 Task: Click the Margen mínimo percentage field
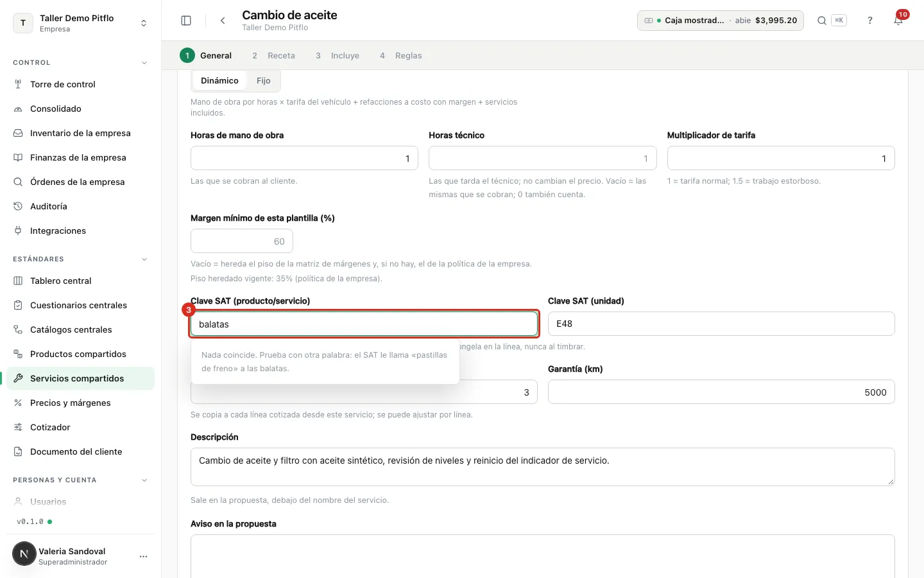[x=242, y=241]
